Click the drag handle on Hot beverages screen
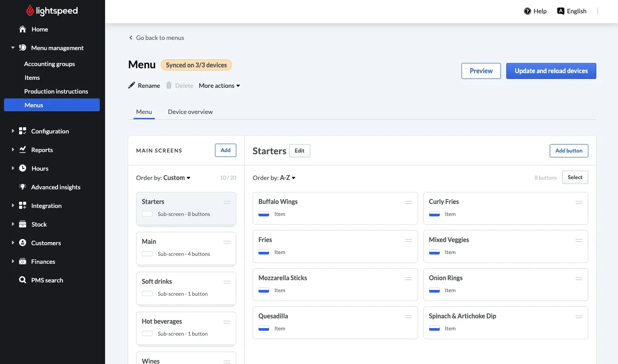 point(227,322)
